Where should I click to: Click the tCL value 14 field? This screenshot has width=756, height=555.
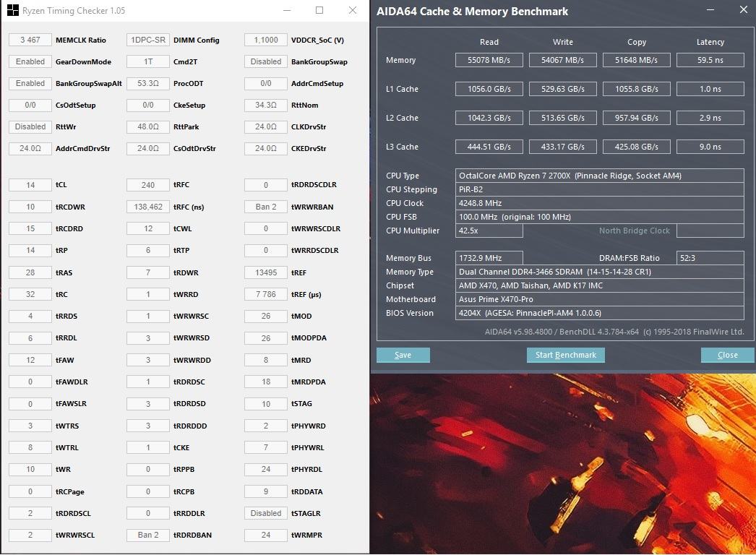click(30, 185)
